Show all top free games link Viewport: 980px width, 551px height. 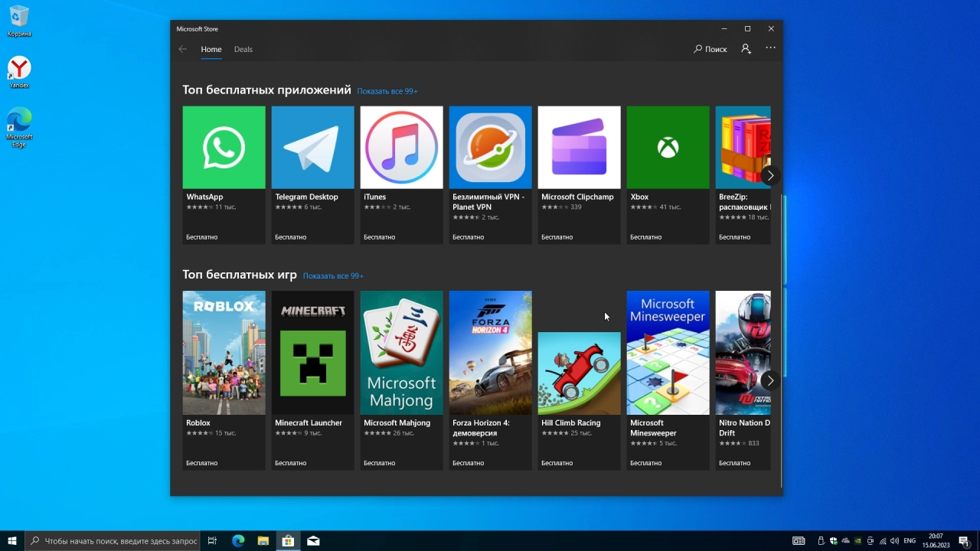[333, 275]
